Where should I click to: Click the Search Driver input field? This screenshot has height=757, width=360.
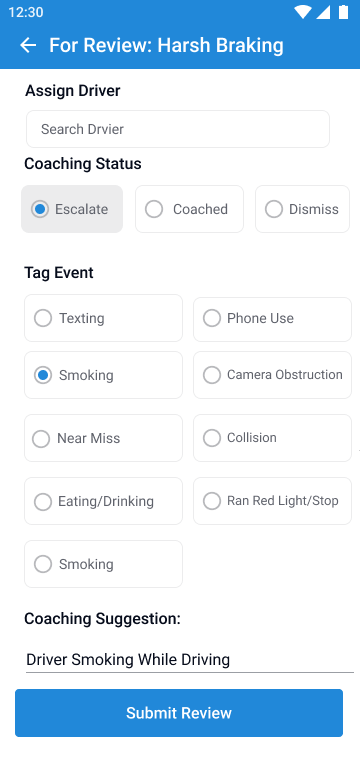pyautogui.click(x=178, y=129)
